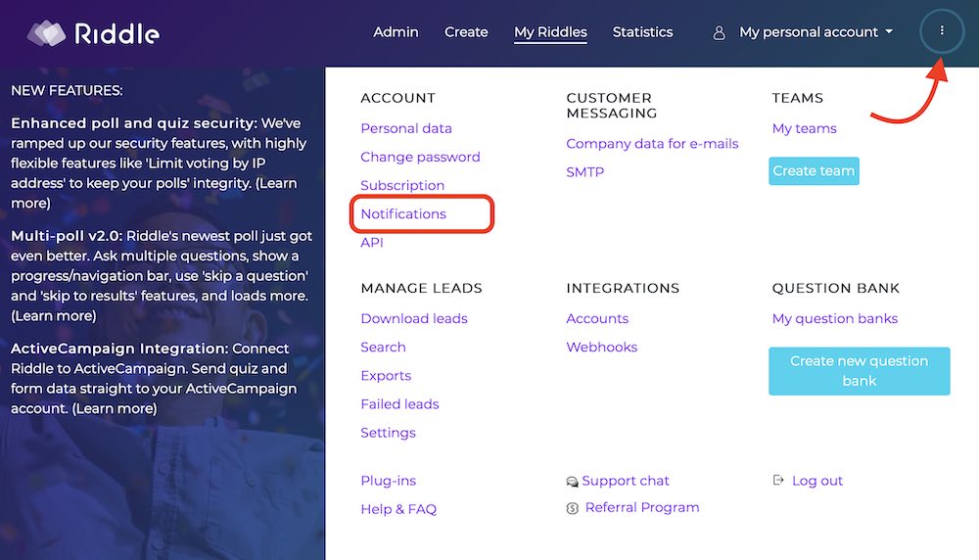Click the TEAMS section heading
Viewport: 979px width, 560px height.
(797, 98)
